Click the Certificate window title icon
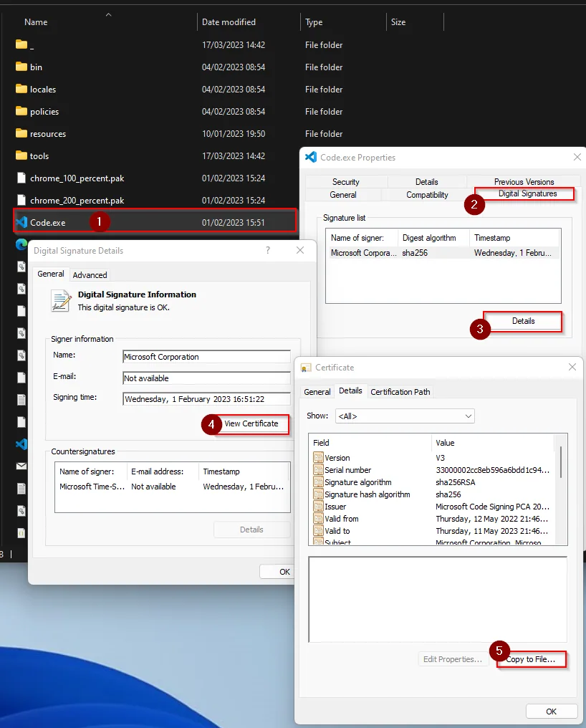This screenshot has width=586, height=728. 306,368
